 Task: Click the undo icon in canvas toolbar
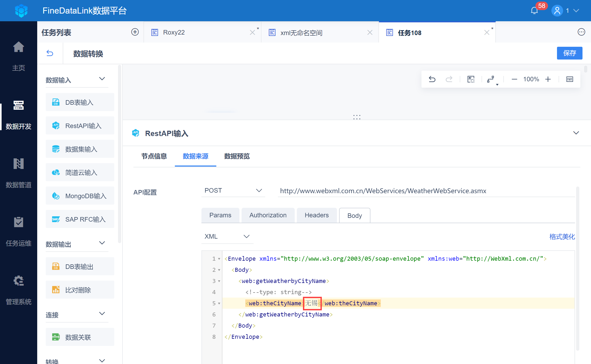coord(432,79)
